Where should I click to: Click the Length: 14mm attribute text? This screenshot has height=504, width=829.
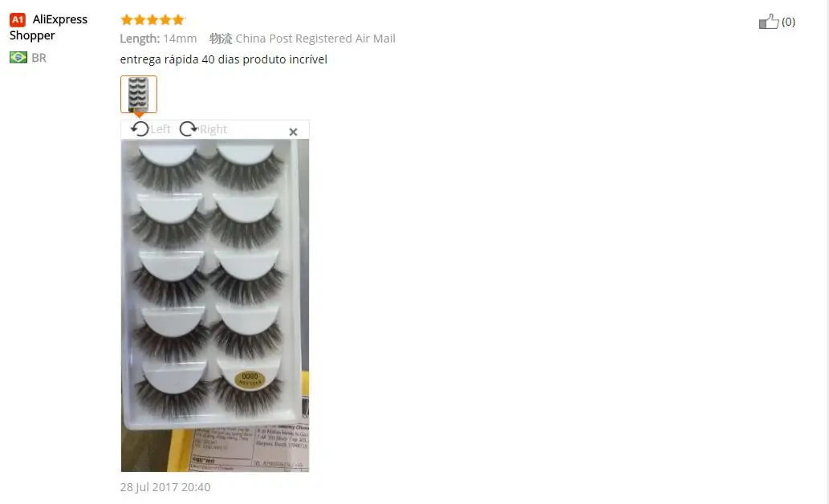pyautogui.click(x=158, y=39)
